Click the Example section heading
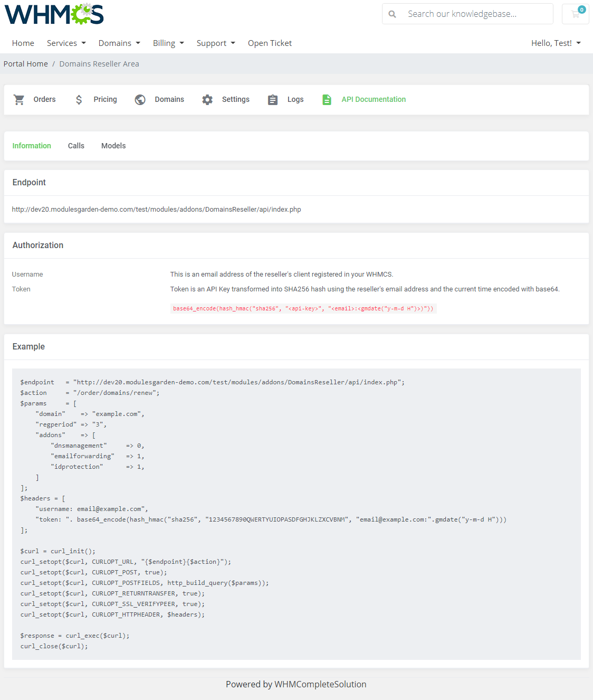593x700 pixels. [x=28, y=346]
